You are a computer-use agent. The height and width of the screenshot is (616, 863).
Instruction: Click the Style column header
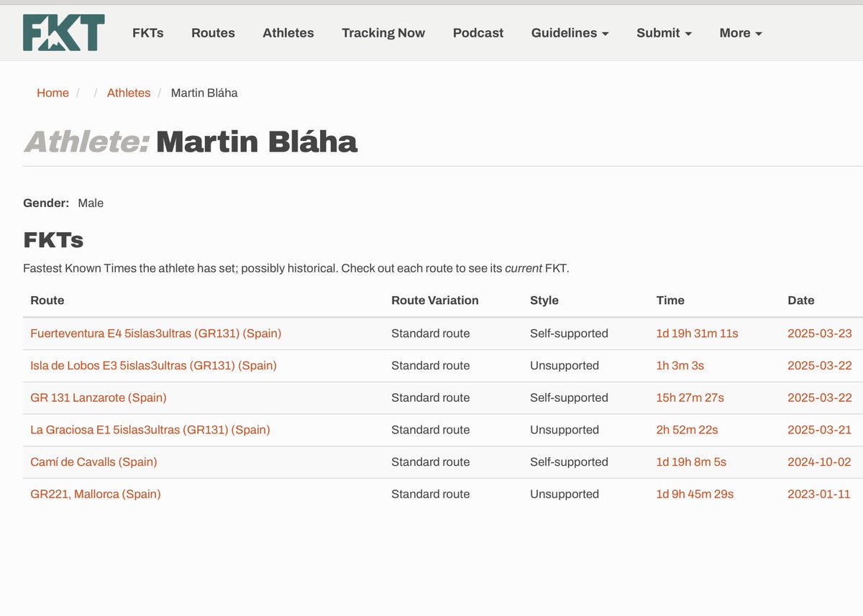(544, 300)
